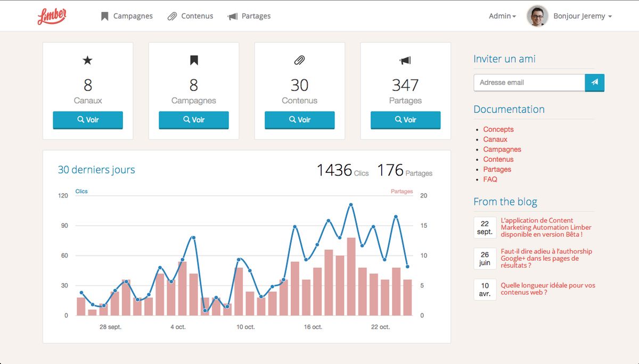Image resolution: width=639 pixels, height=364 pixels.
Task: Click the paper plane send icon for email invite
Action: 595,82
